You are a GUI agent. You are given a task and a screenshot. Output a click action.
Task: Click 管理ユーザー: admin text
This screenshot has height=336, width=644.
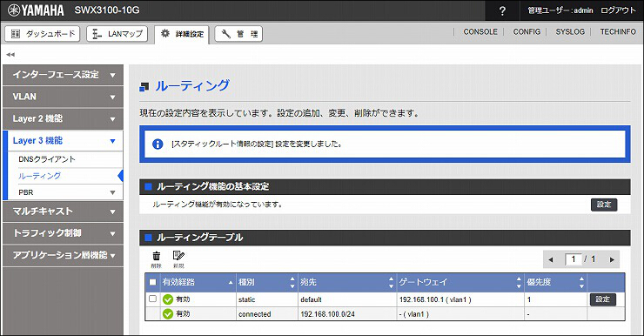(560, 10)
